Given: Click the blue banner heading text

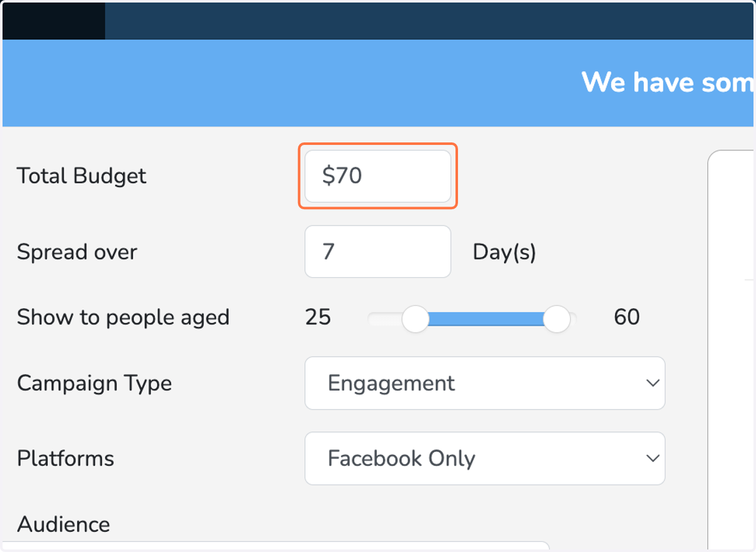Looking at the screenshot, I should pos(668,82).
